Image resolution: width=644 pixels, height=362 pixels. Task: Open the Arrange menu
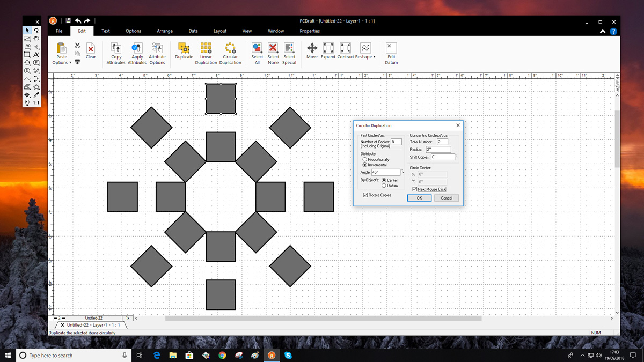pos(165,31)
